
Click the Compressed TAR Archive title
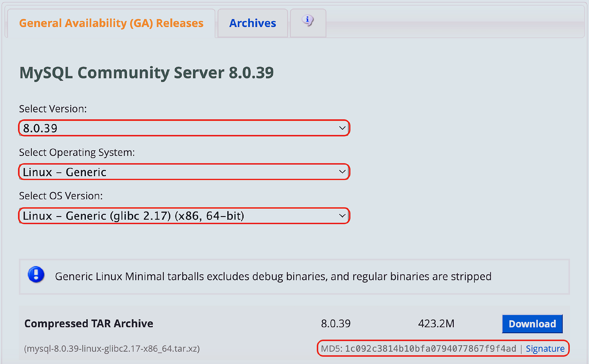tap(88, 324)
